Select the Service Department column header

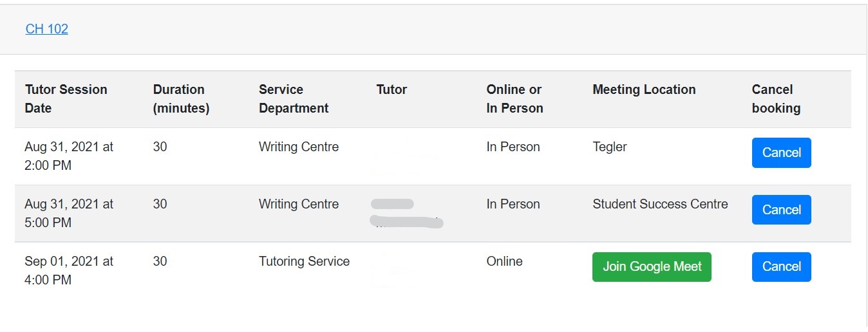click(294, 99)
